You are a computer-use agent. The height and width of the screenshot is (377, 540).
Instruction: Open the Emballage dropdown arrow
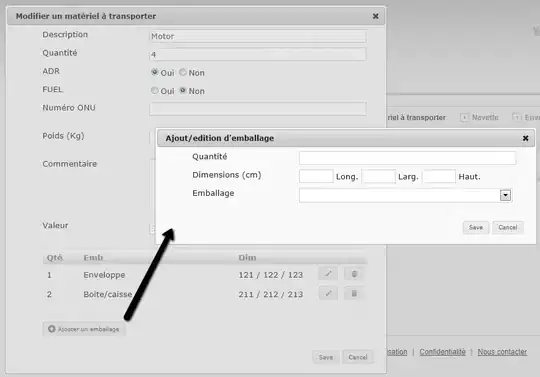tap(505, 196)
